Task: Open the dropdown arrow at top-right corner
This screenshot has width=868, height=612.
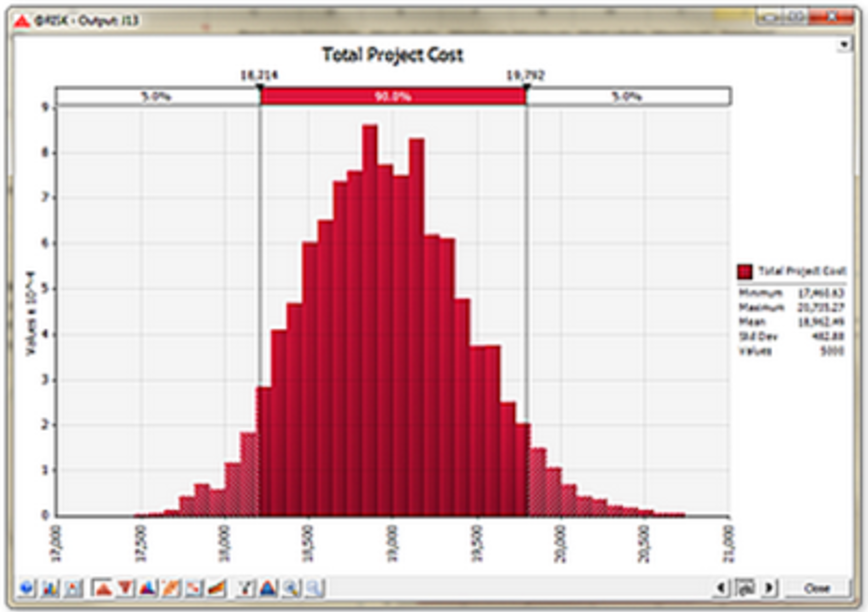Action: [844, 45]
